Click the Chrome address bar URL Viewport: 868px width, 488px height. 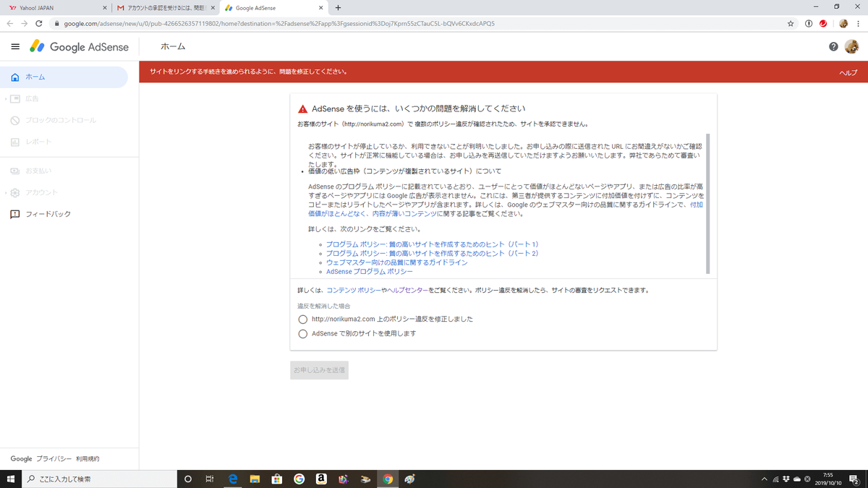point(279,23)
